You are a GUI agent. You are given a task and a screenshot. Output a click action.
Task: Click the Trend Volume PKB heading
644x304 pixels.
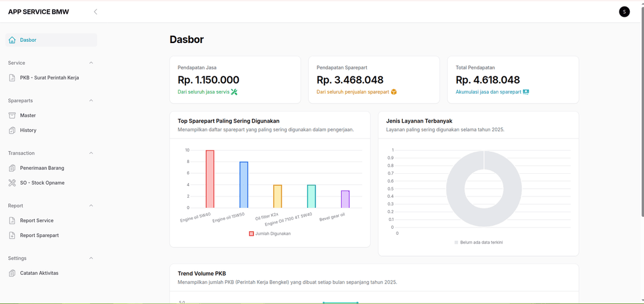[202, 274]
